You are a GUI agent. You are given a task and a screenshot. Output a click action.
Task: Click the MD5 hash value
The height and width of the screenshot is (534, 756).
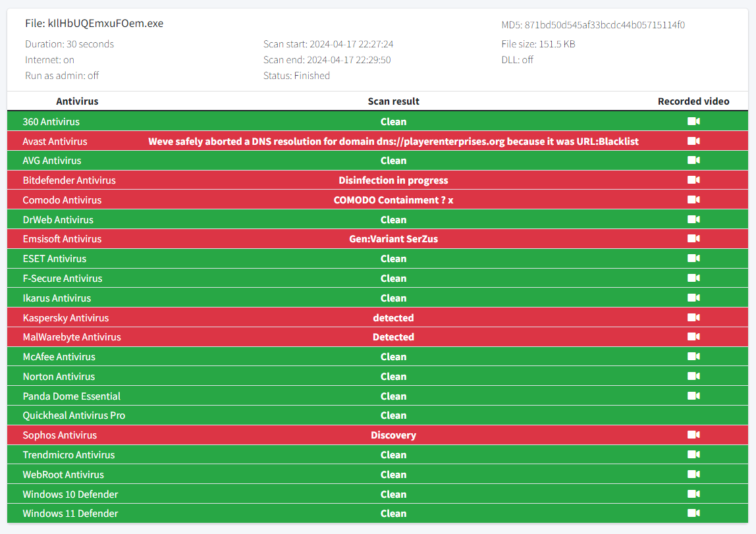605,25
